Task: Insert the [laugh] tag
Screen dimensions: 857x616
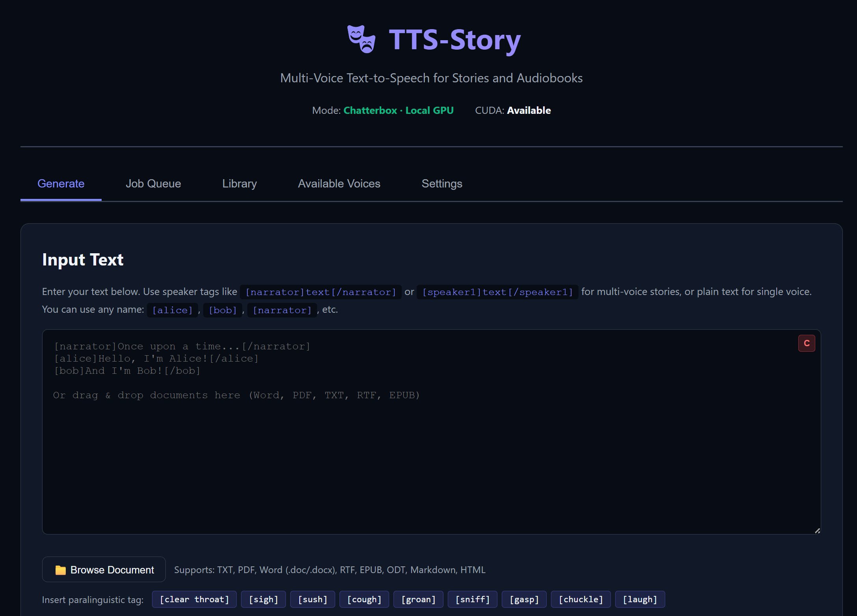Action: pos(640,599)
